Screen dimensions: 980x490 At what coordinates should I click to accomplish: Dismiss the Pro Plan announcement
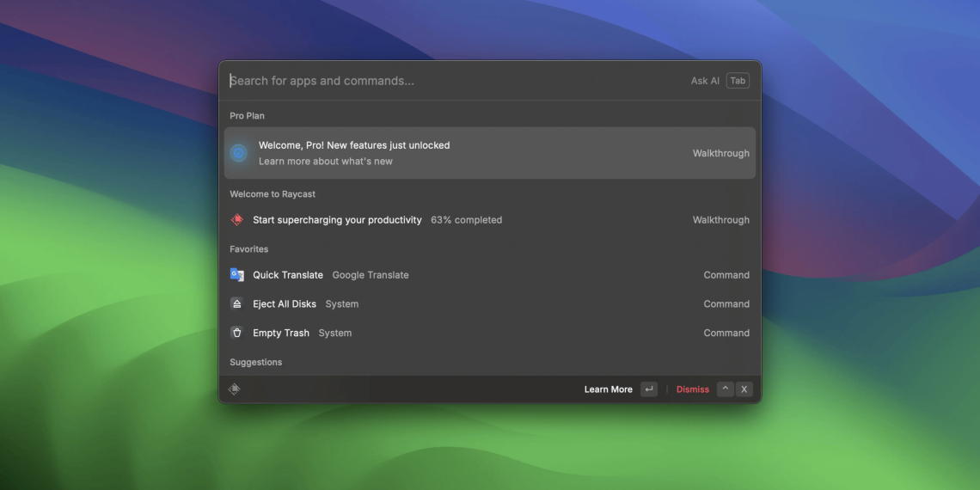coord(692,389)
